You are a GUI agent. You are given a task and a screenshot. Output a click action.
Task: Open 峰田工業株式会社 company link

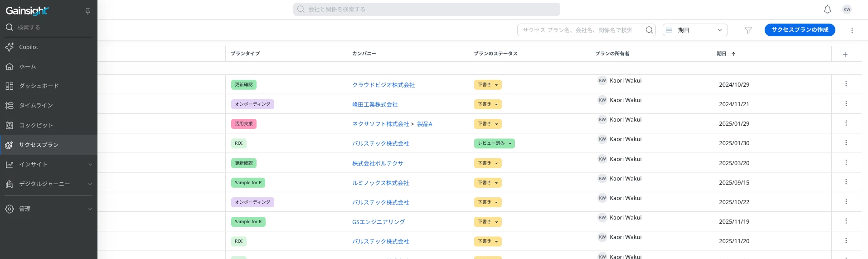tap(375, 104)
